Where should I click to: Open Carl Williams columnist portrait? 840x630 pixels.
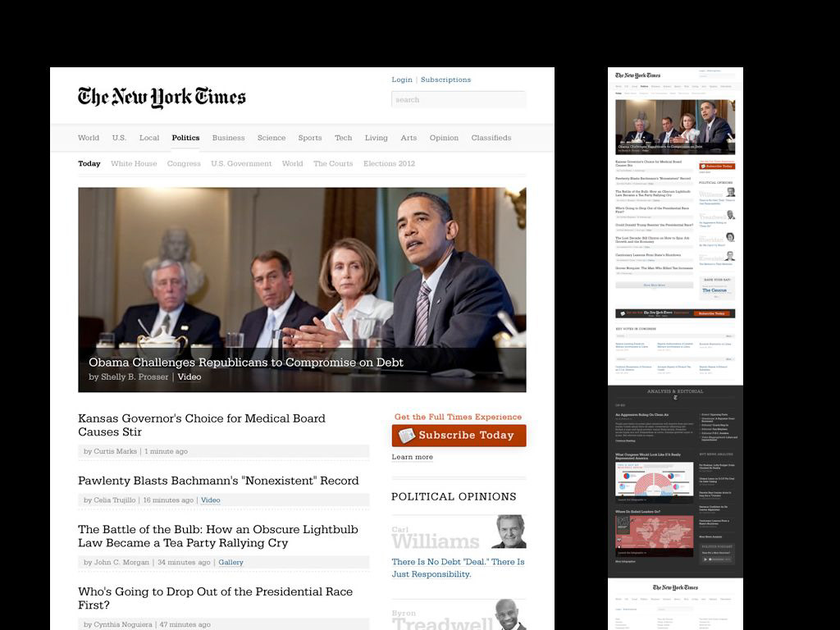[509, 532]
